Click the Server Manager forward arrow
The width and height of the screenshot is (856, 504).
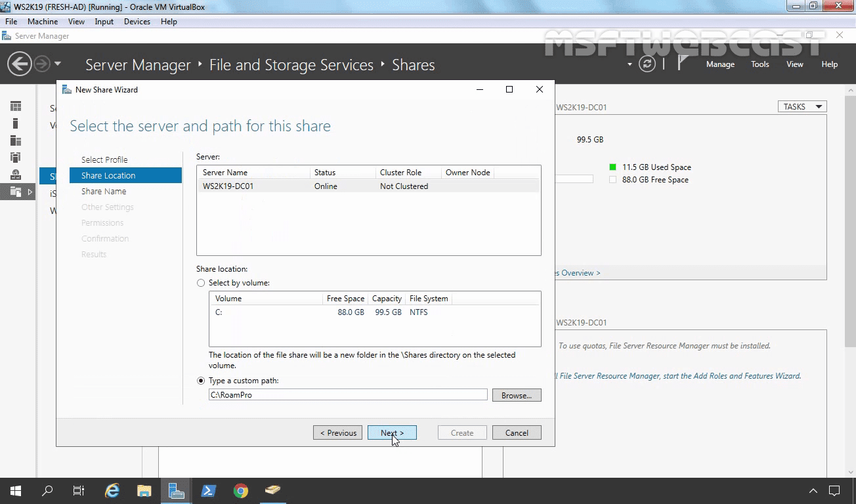(41, 64)
